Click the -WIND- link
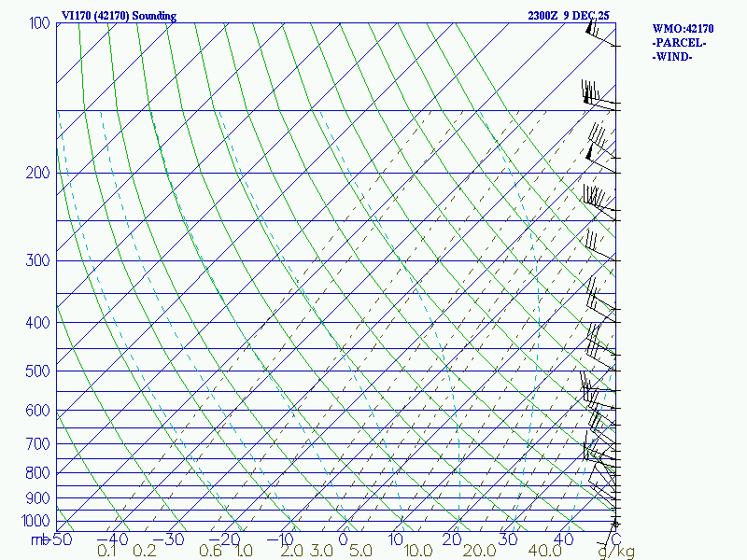This screenshot has height=560, width=747. pyautogui.click(x=672, y=57)
